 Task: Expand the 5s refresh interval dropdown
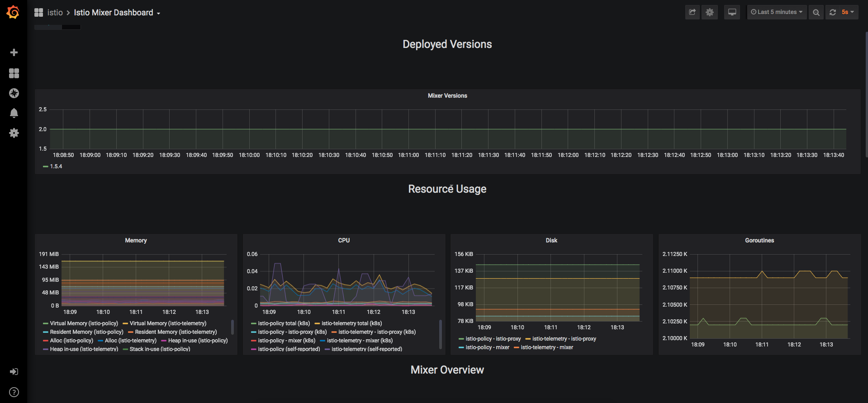[848, 12]
